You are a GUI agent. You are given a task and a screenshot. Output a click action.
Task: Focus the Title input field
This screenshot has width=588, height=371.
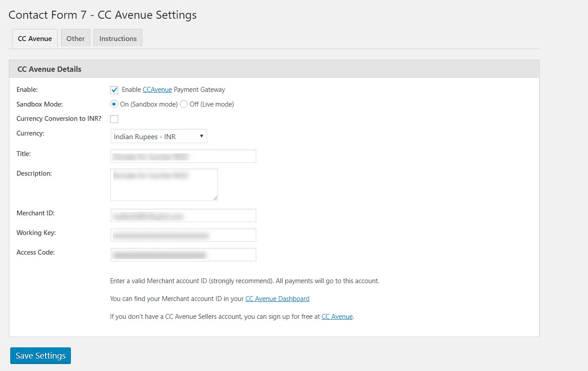[183, 156]
